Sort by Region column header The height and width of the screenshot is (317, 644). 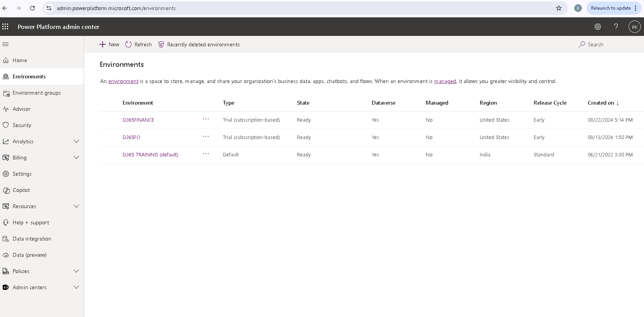488,103
